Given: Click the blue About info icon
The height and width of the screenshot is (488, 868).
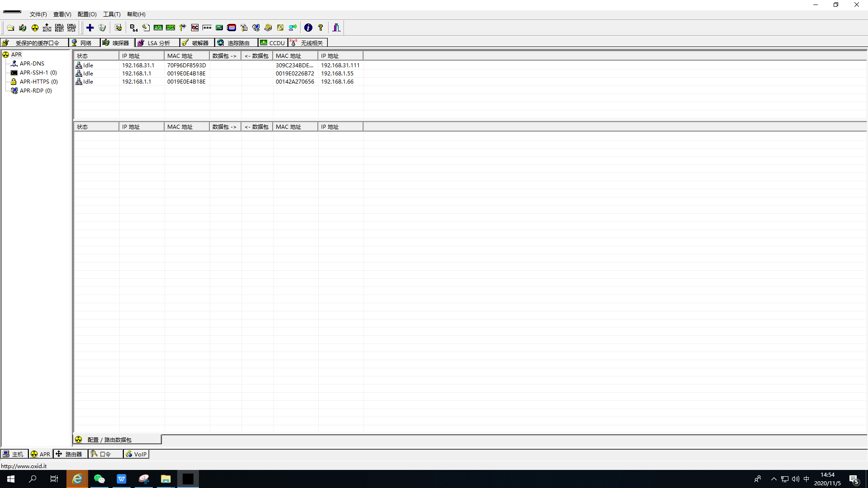Looking at the screenshot, I should 308,28.
